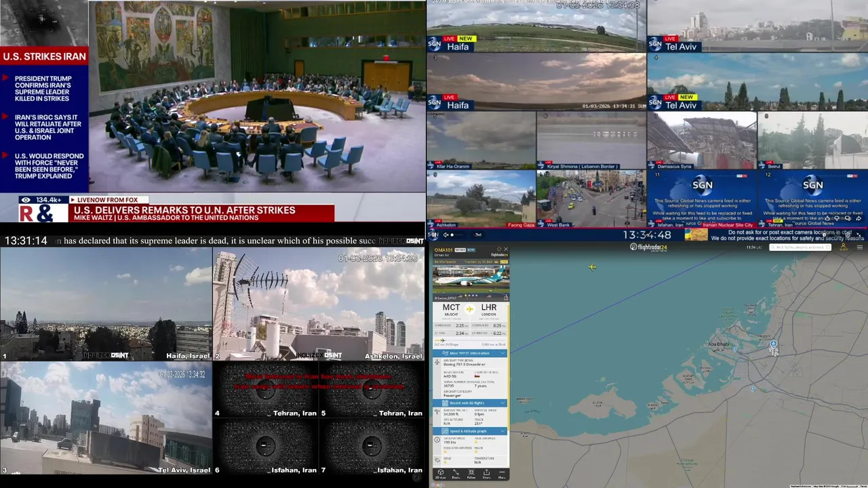
Task: Enter fullscreen on SGN stream
Action: (x=859, y=235)
